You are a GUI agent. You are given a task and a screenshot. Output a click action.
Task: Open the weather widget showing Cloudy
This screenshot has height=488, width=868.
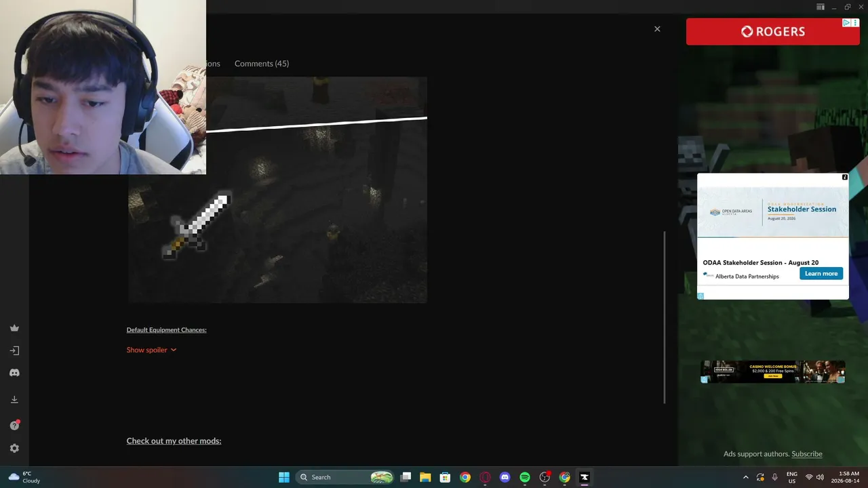click(x=24, y=477)
